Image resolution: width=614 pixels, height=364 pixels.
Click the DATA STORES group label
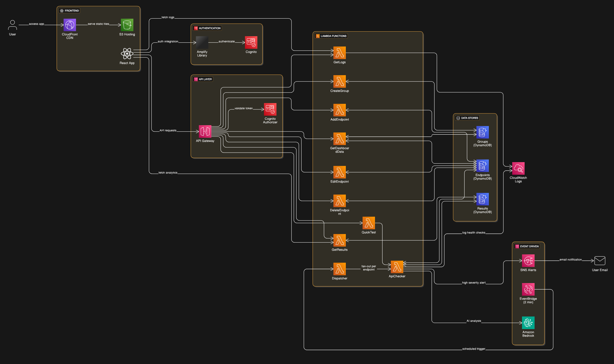pos(469,118)
